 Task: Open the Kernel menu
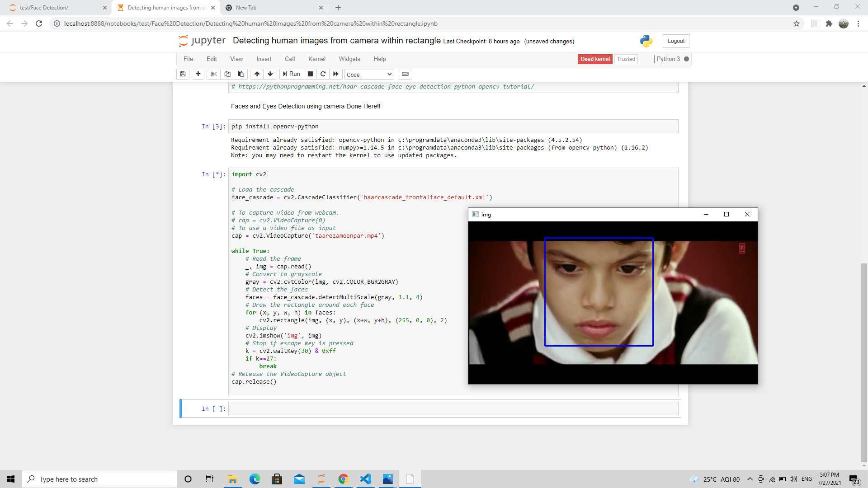(x=316, y=59)
